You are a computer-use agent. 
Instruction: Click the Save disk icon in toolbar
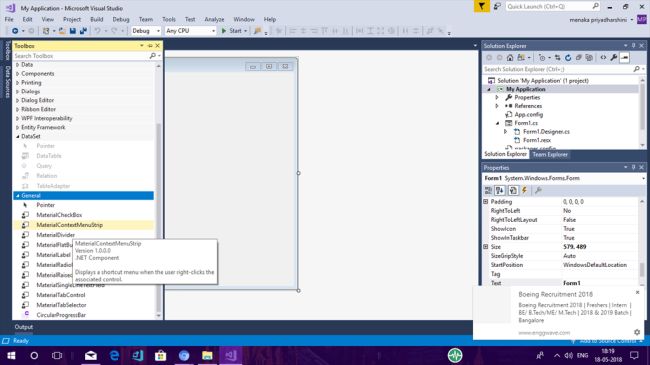[73, 31]
